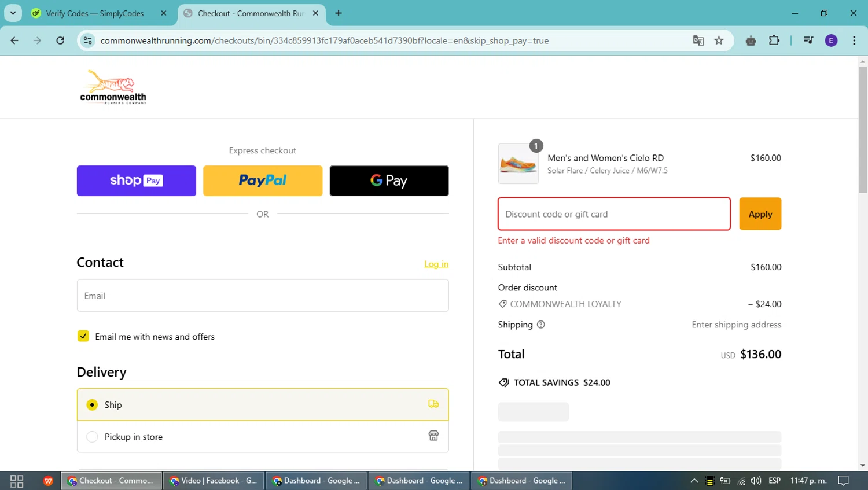Image resolution: width=868 pixels, height=490 pixels.
Task: Uncheck Email me with news and offers
Action: 83,336
